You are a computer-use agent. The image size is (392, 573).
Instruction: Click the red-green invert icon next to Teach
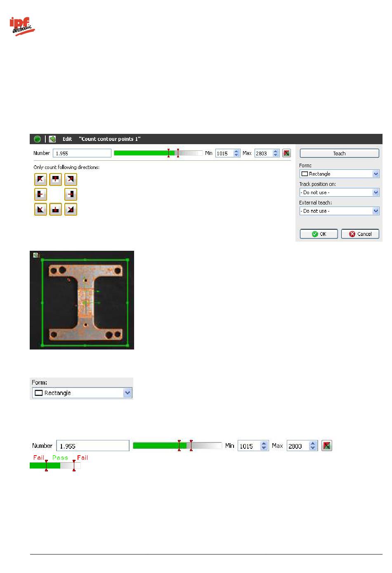286,153
